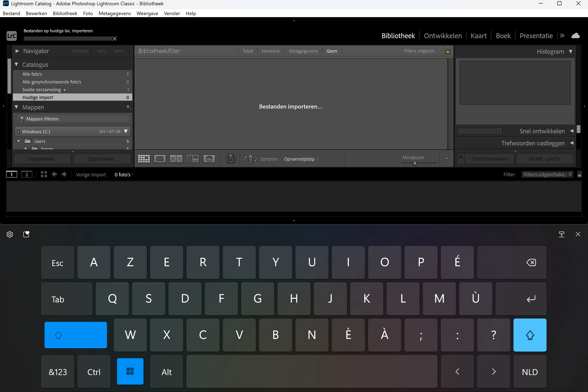This screenshot has width=588, height=392.
Task: Toggle the filter lock padlock
Action: (448, 51)
